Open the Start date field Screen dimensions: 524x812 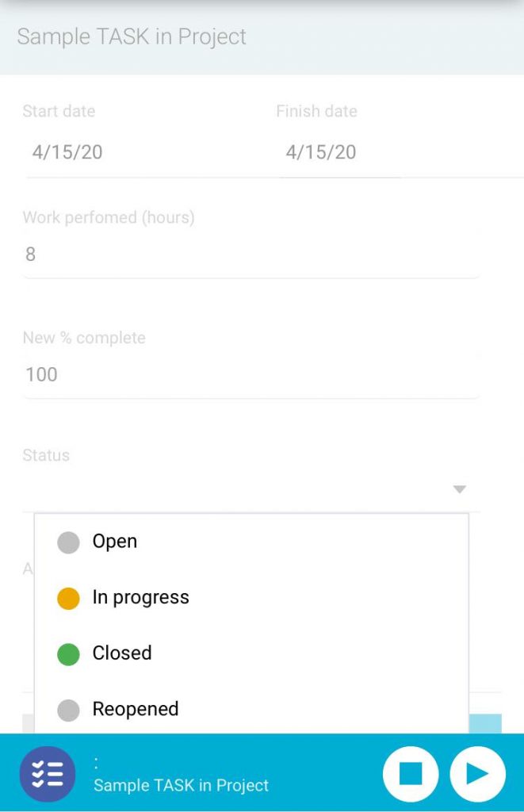[x=143, y=152]
